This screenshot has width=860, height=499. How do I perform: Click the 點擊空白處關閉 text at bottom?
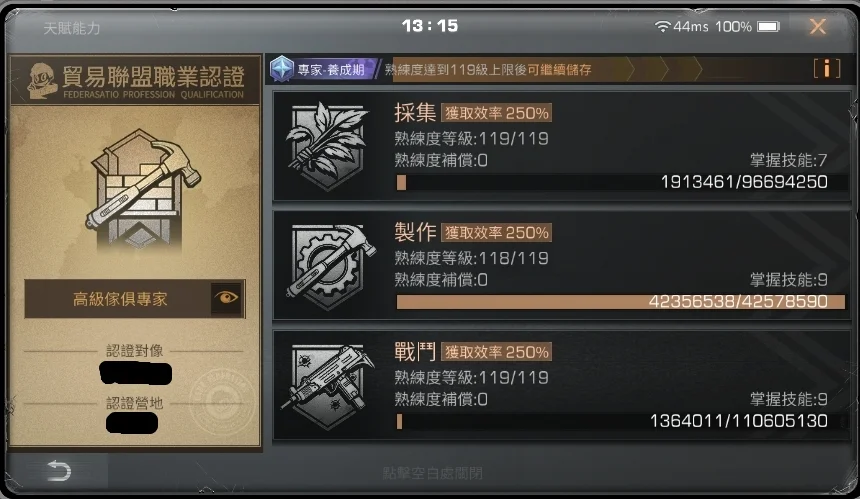point(432,473)
